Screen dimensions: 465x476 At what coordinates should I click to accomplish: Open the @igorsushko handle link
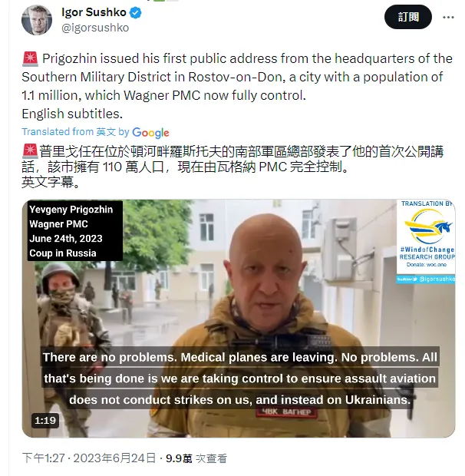pyautogui.click(x=95, y=28)
